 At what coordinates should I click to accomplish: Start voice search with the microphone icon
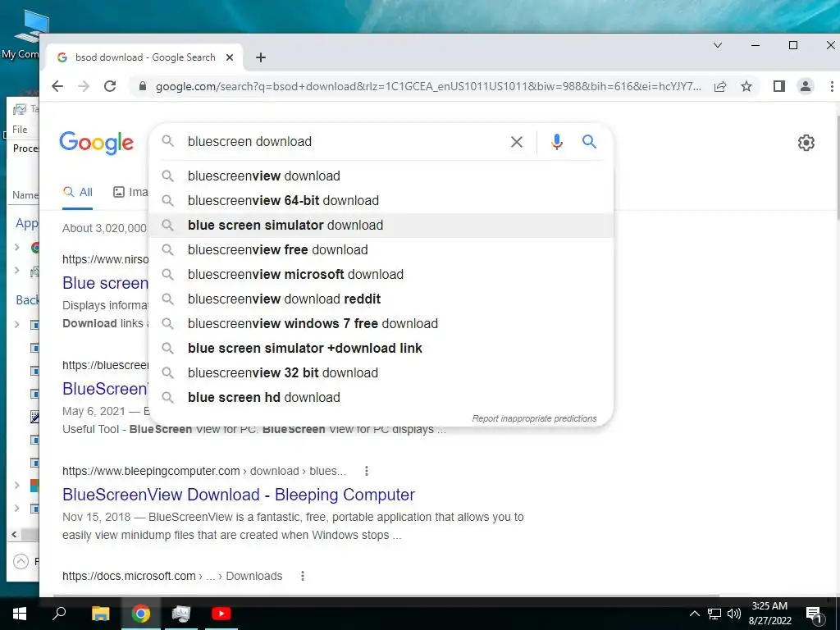(x=557, y=142)
